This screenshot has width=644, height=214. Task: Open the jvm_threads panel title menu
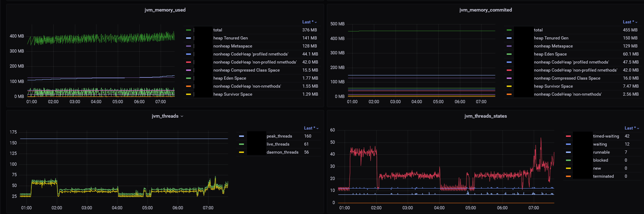click(x=167, y=116)
